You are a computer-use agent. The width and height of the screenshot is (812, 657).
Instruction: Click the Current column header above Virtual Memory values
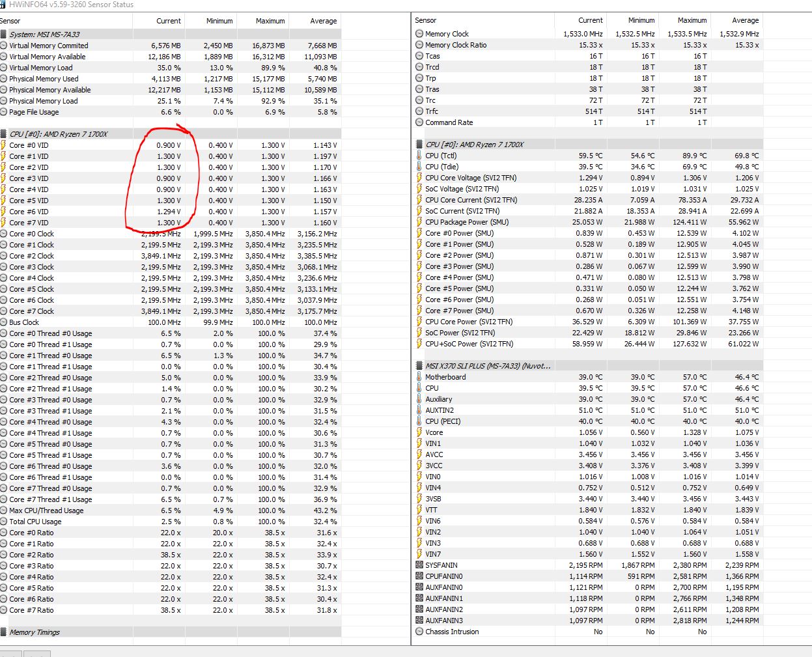click(x=158, y=21)
